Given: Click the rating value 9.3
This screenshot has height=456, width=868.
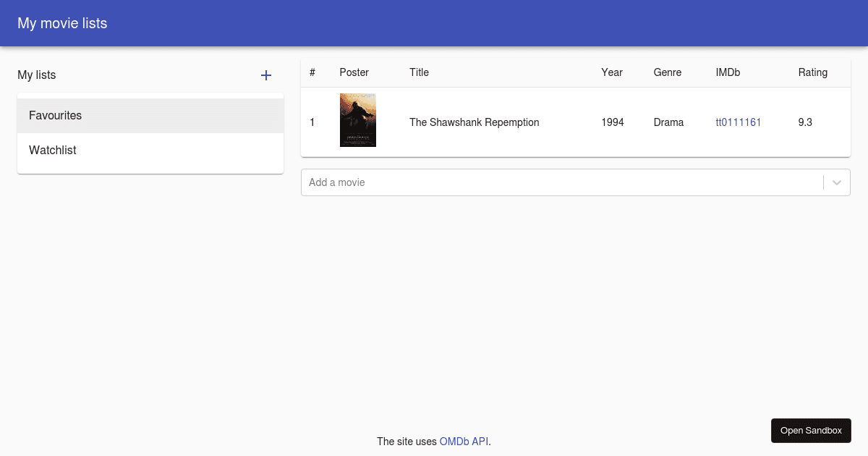Looking at the screenshot, I should (805, 122).
